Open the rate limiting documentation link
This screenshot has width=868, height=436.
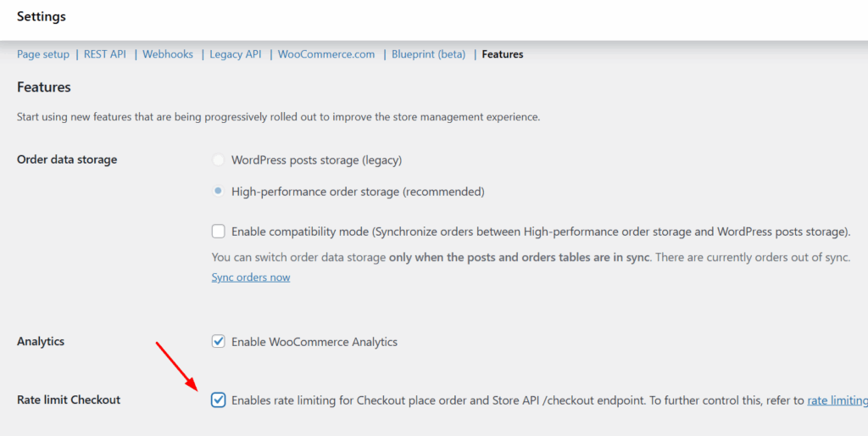tap(837, 400)
